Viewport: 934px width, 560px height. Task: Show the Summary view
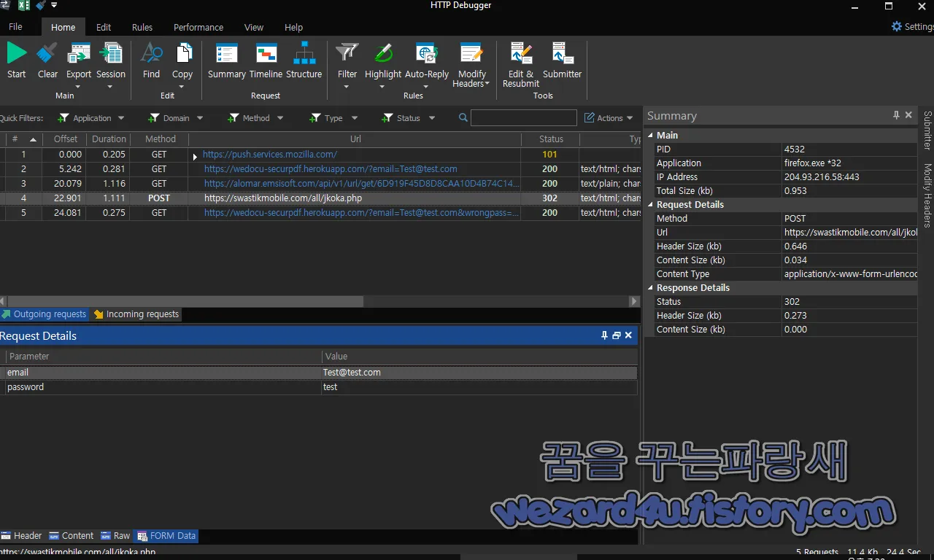point(227,61)
